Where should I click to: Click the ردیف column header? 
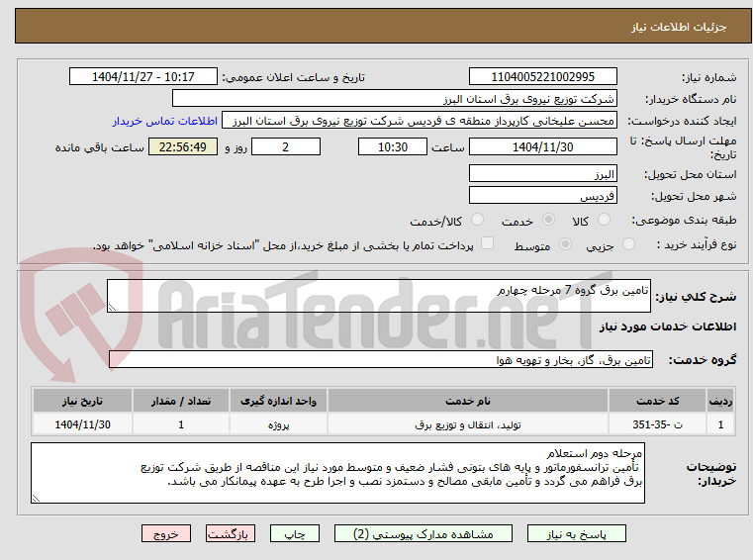[720, 401]
